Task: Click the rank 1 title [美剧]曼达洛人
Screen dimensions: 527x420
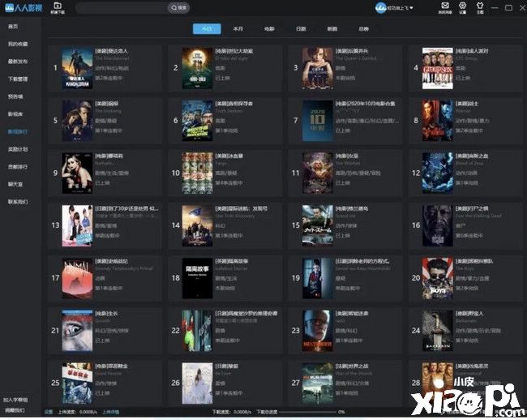Action: pyautogui.click(x=112, y=51)
